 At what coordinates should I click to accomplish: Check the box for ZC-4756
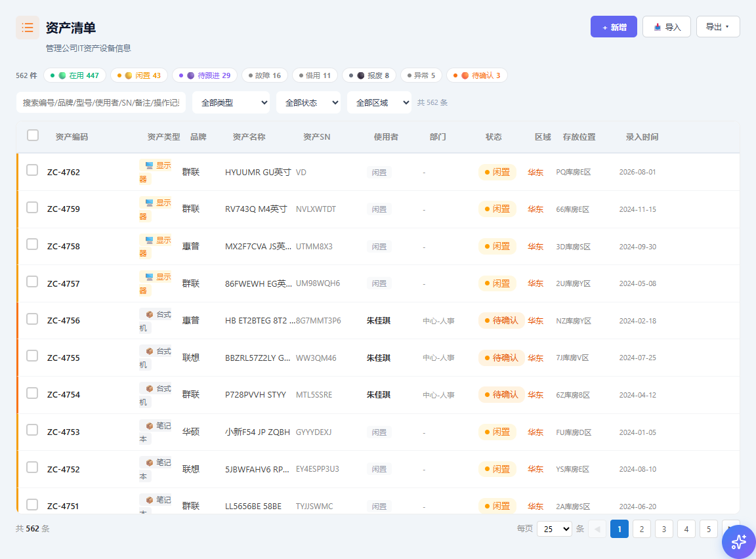(x=32, y=318)
